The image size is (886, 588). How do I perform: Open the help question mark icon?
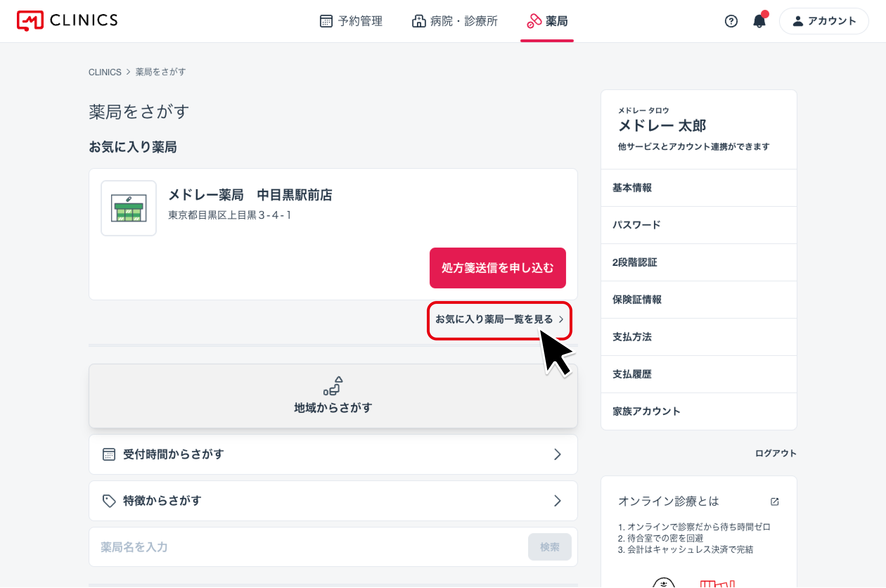click(x=731, y=21)
